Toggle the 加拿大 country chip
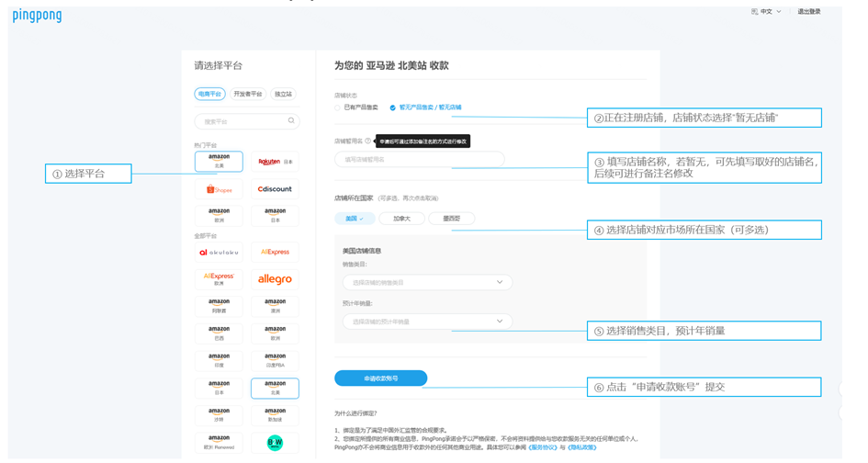 (402, 219)
